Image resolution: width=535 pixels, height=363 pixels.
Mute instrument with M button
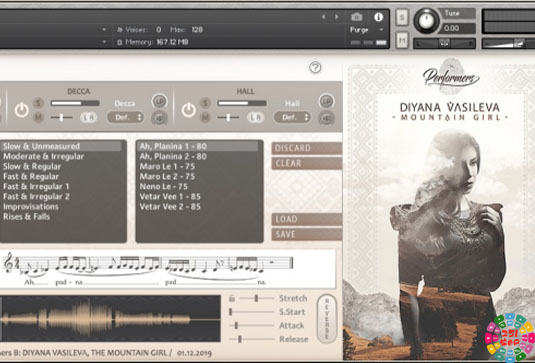[402, 41]
